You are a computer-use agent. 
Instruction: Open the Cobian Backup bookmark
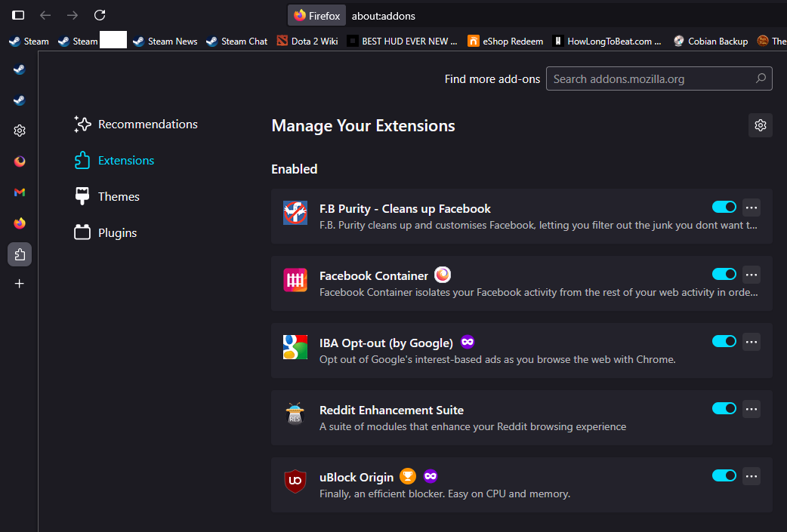click(711, 41)
